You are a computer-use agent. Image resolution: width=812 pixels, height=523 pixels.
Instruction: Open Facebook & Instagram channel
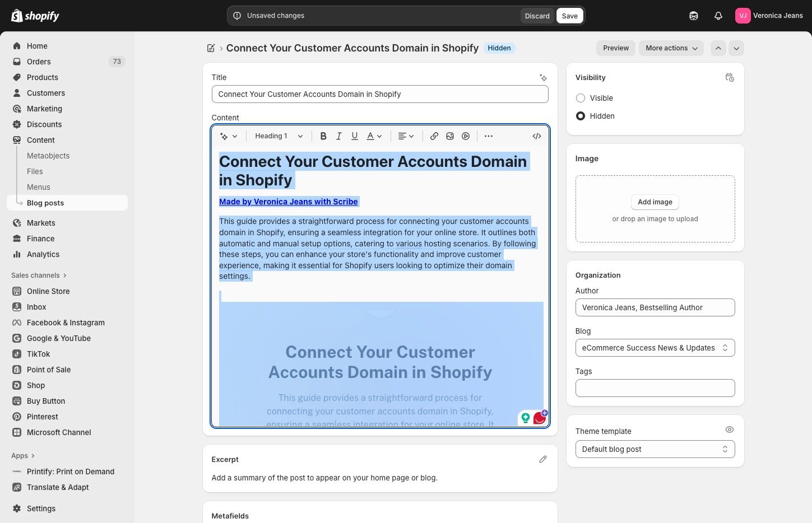(x=67, y=323)
